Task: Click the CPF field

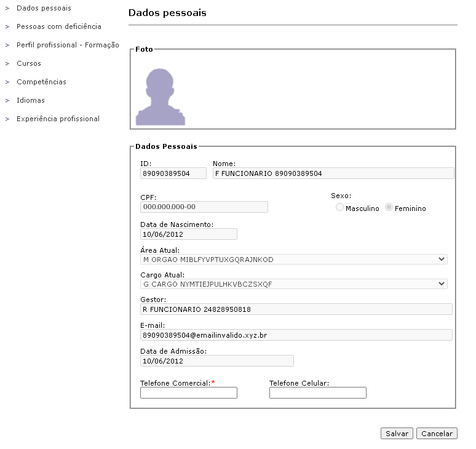Action: pyautogui.click(x=204, y=207)
